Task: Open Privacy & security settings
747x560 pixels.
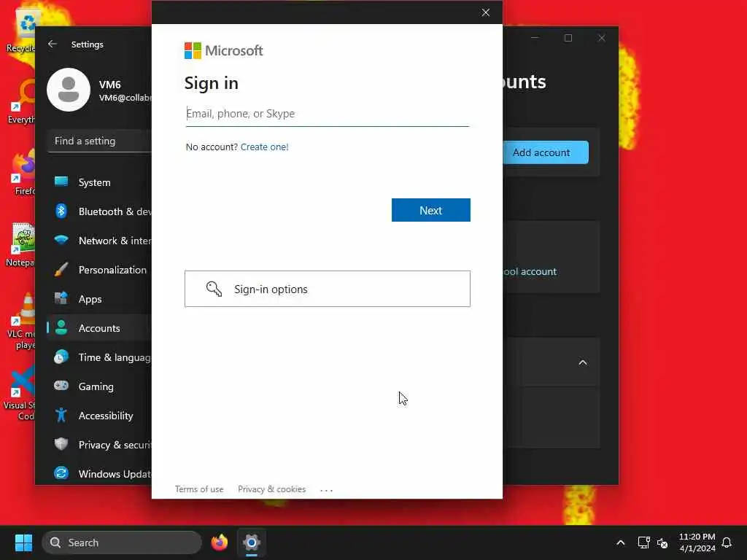Action: pyautogui.click(x=99, y=445)
